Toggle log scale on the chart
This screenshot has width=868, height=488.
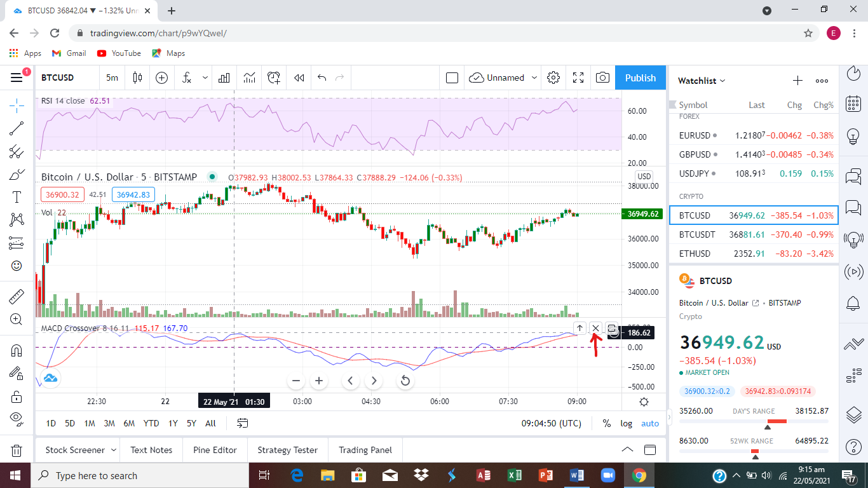pos(627,423)
